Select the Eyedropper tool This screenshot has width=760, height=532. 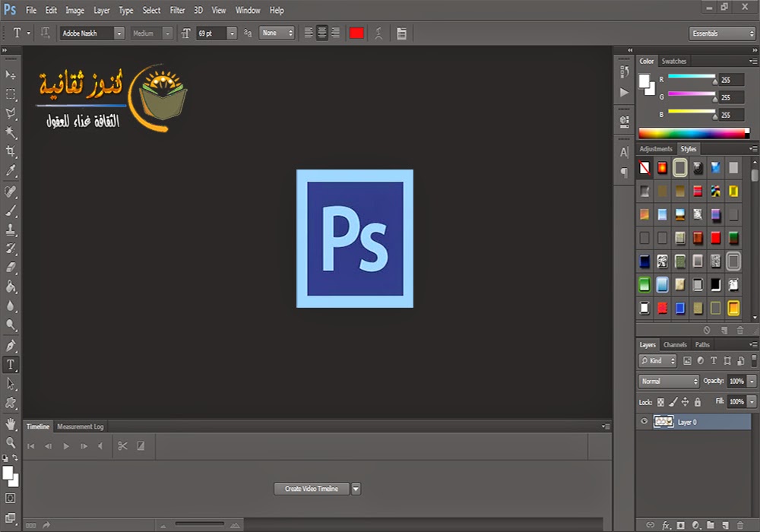coord(11,170)
